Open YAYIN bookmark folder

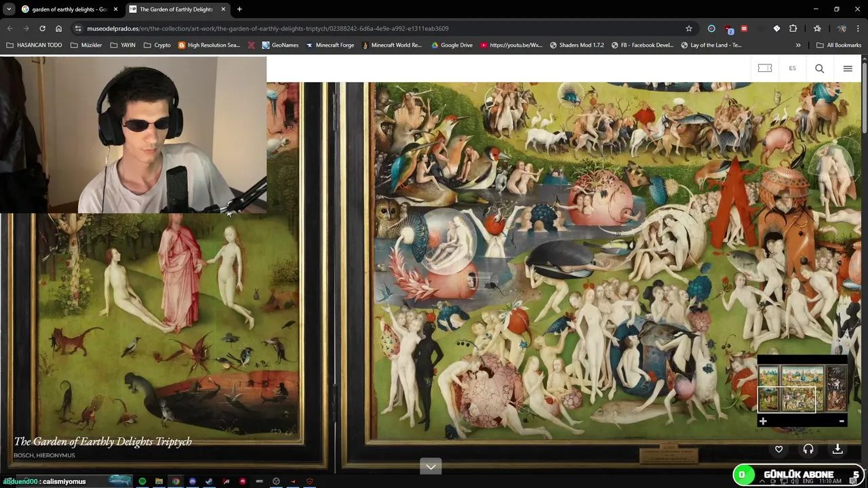coord(122,45)
